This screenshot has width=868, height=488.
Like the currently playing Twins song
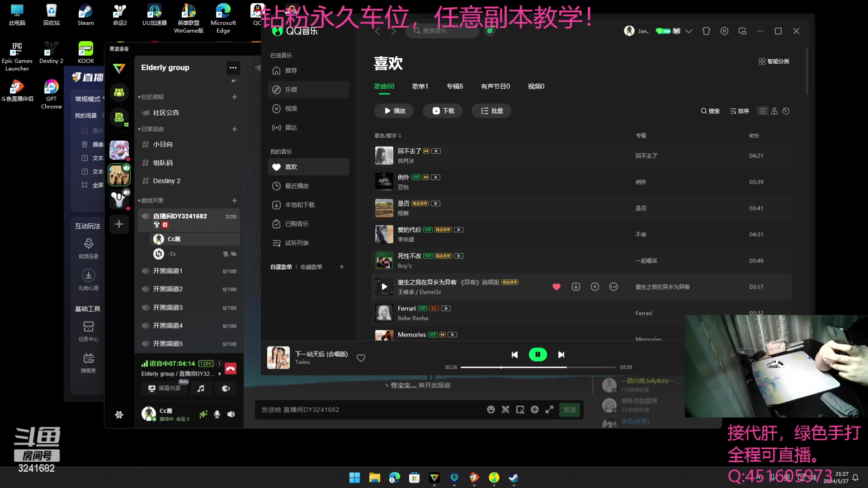pos(361,358)
